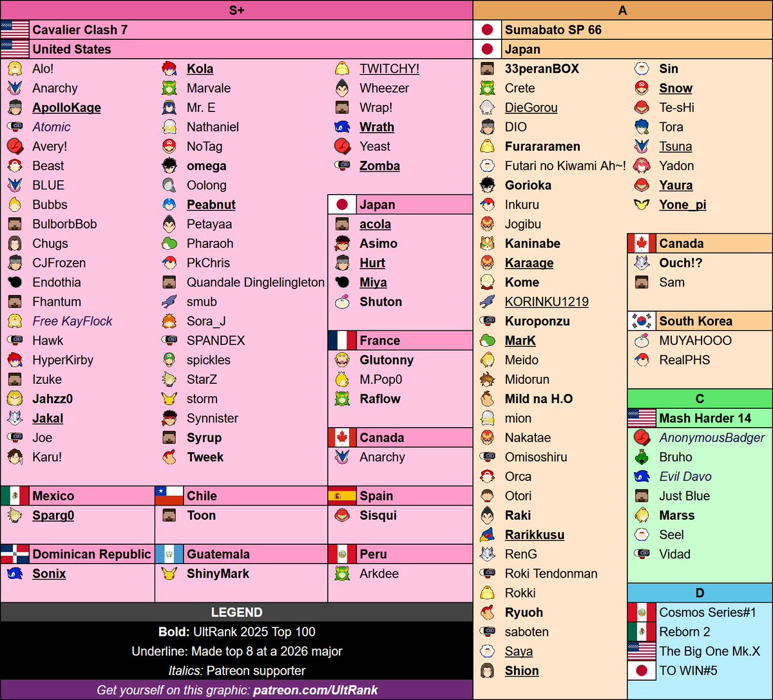Click the Joker icon next to omega
This screenshot has width=773, height=700.
(169, 166)
